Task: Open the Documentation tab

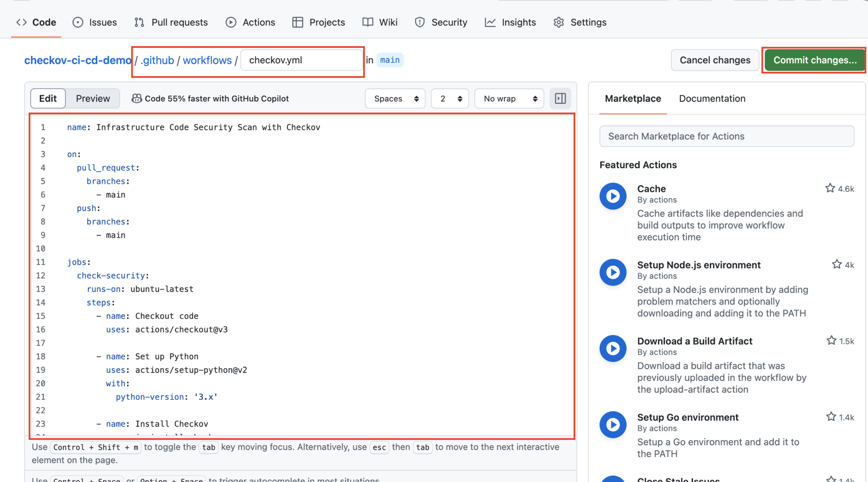Action: (712, 98)
